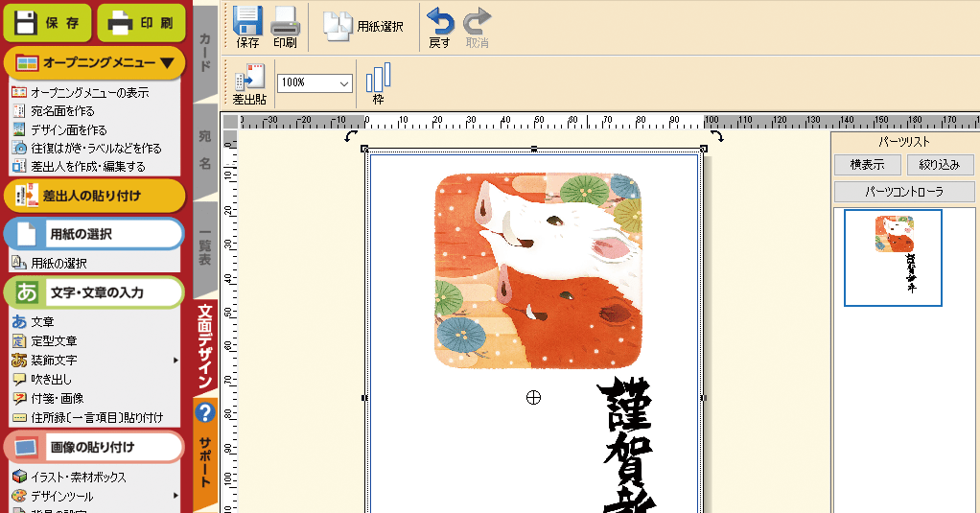Click the 横表示 button in parts list
The width and height of the screenshot is (980, 513).
click(x=868, y=165)
